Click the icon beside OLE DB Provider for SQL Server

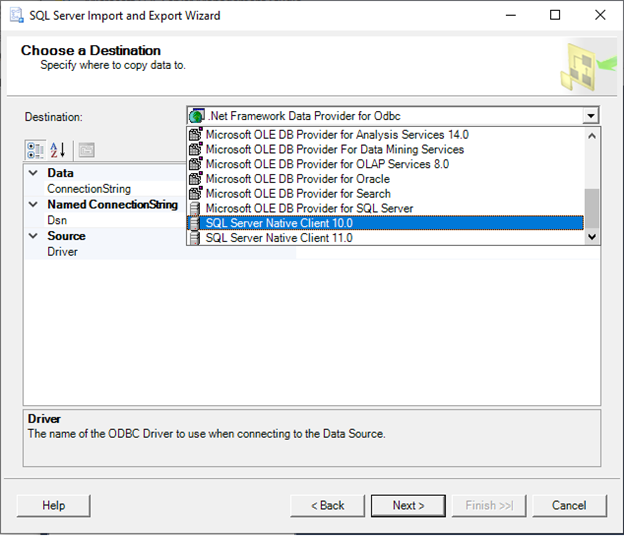(195, 208)
